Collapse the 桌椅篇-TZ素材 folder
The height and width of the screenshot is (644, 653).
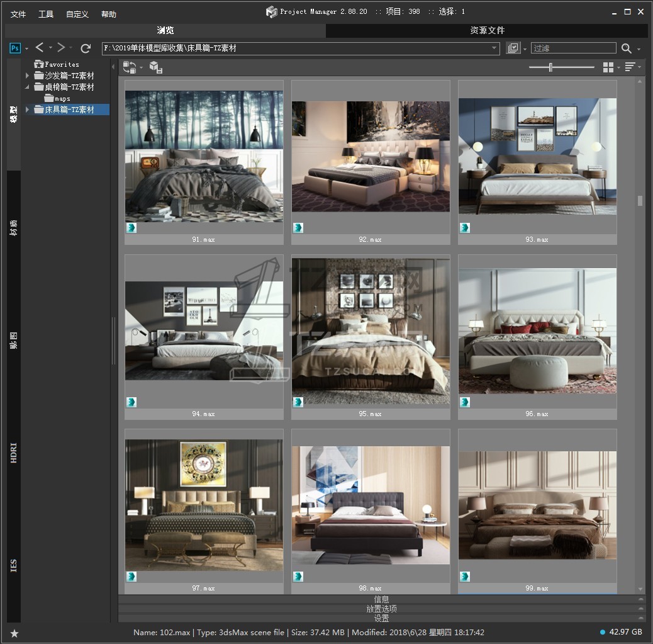(x=27, y=87)
